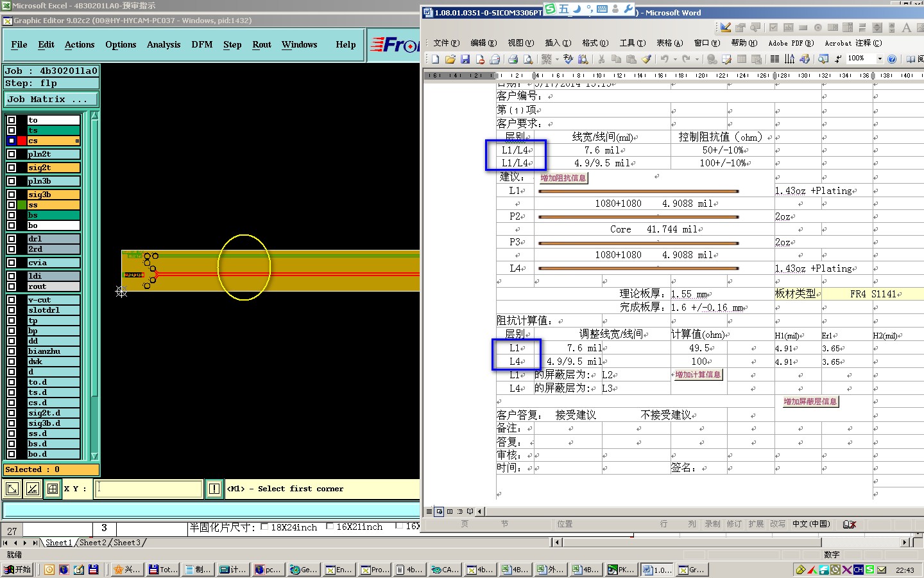Open the Sogou input method S icon
The width and height of the screenshot is (924, 578).
pos(550,9)
